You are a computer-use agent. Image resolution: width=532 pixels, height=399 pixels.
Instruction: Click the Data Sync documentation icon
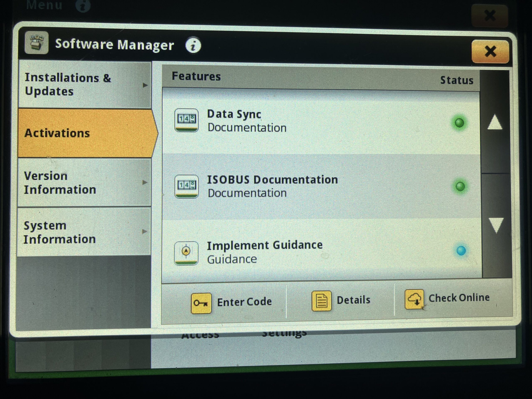pos(186,120)
